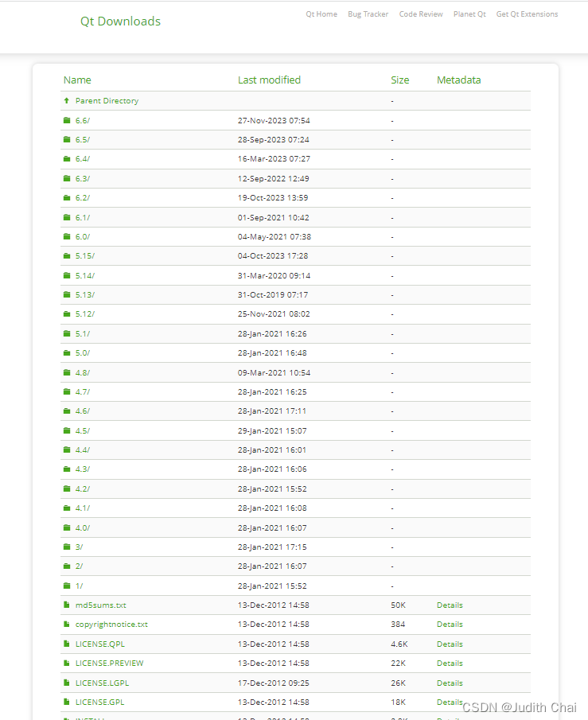Click the folder icon beside 6.0/
Viewport: 588px width, 720px height.
(x=67, y=236)
